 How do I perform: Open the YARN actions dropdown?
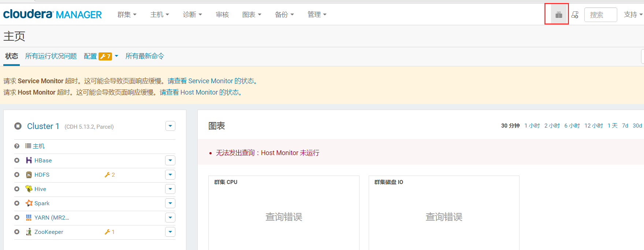tap(170, 217)
